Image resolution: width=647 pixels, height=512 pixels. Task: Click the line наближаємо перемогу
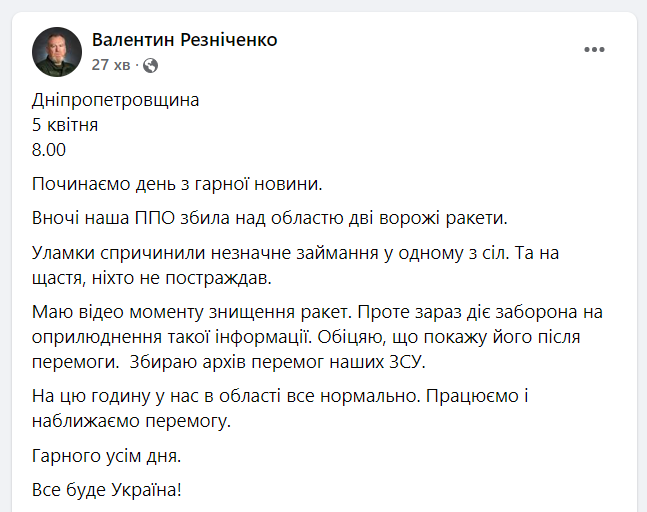click(131, 421)
